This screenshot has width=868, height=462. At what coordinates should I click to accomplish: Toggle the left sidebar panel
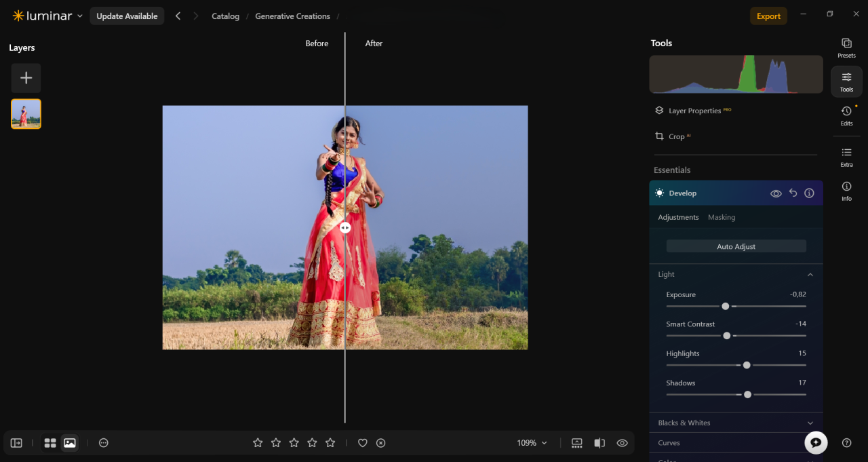pyautogui.click(x=16, y=443)
